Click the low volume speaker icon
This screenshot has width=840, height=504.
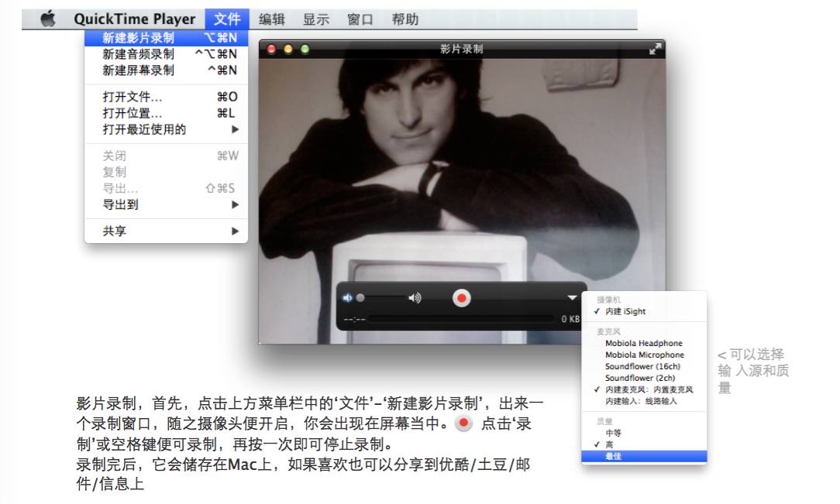[347, 298]
